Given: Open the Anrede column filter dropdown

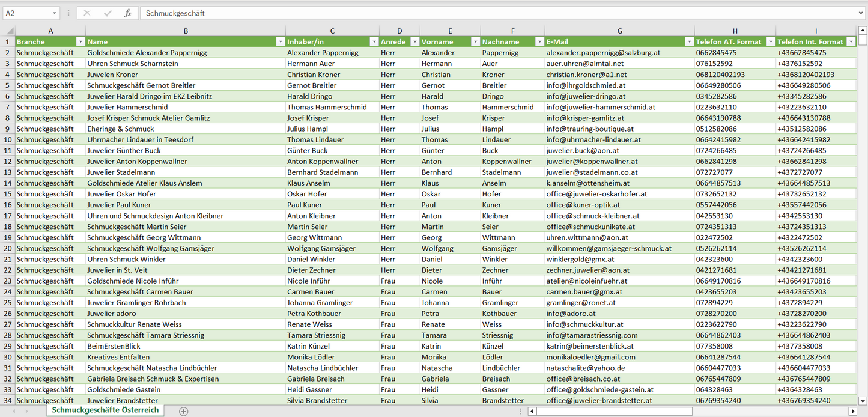Looking at the screenshot, I should [x=413, y=42].
